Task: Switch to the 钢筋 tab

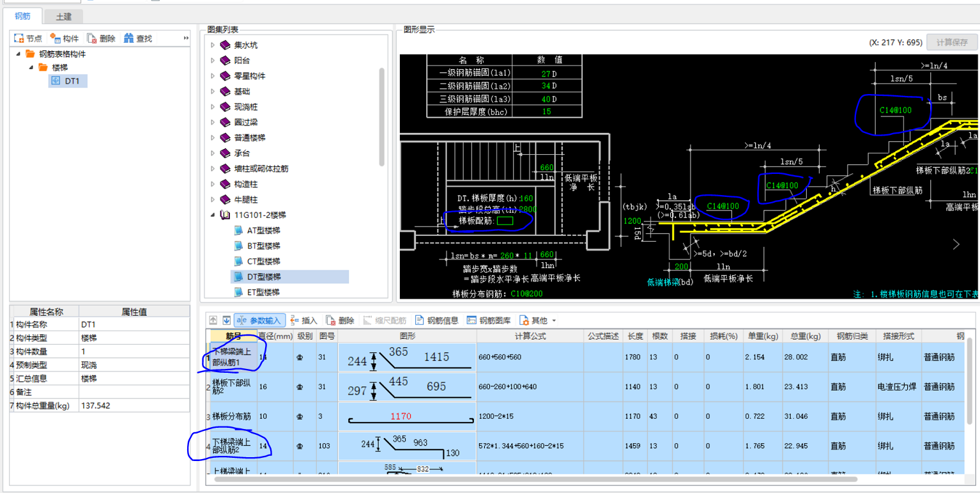Action: 22,16
